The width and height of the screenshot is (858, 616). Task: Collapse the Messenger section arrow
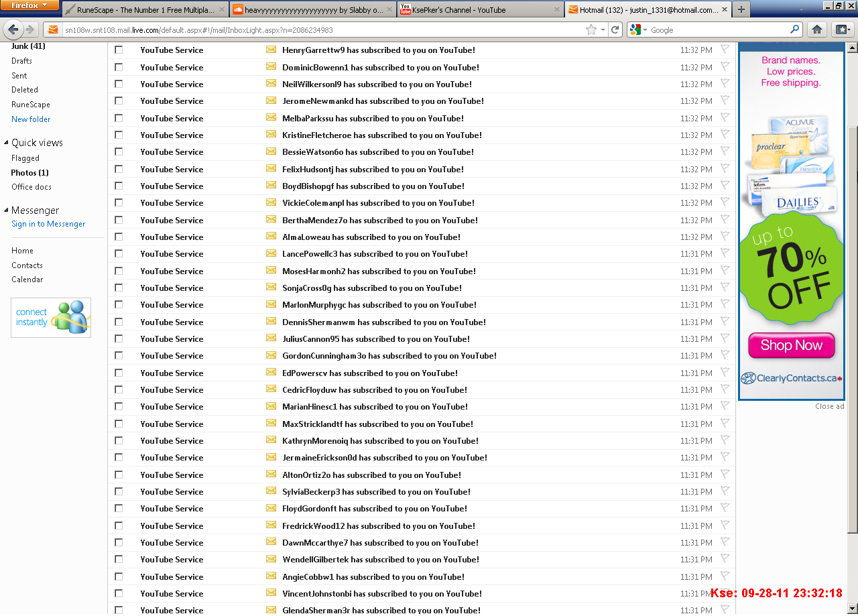click(7, 210)
